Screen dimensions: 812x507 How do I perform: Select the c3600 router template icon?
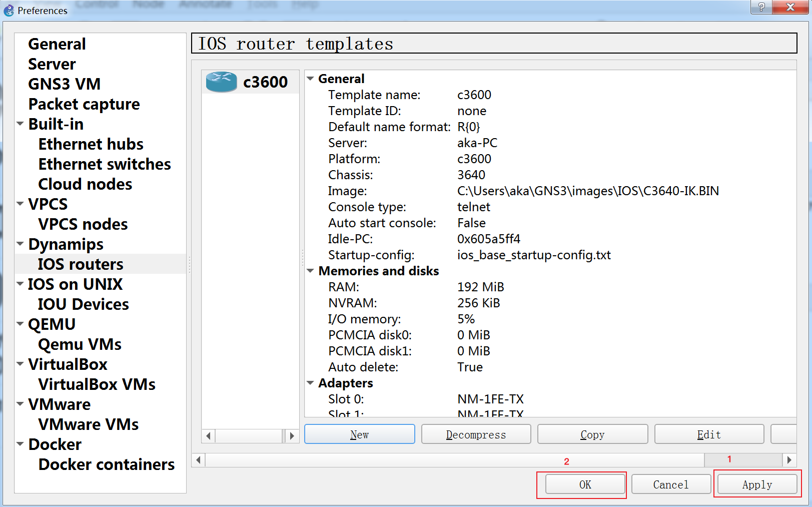coord(221,82)
